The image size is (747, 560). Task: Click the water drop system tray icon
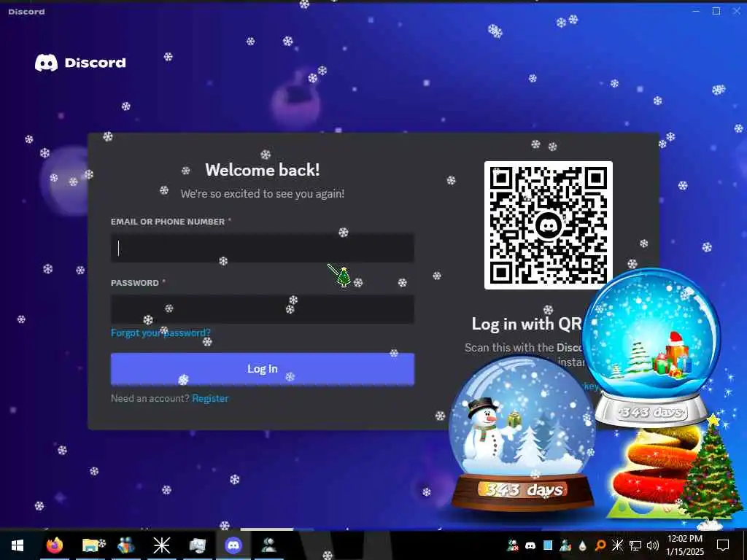point(583,545)
